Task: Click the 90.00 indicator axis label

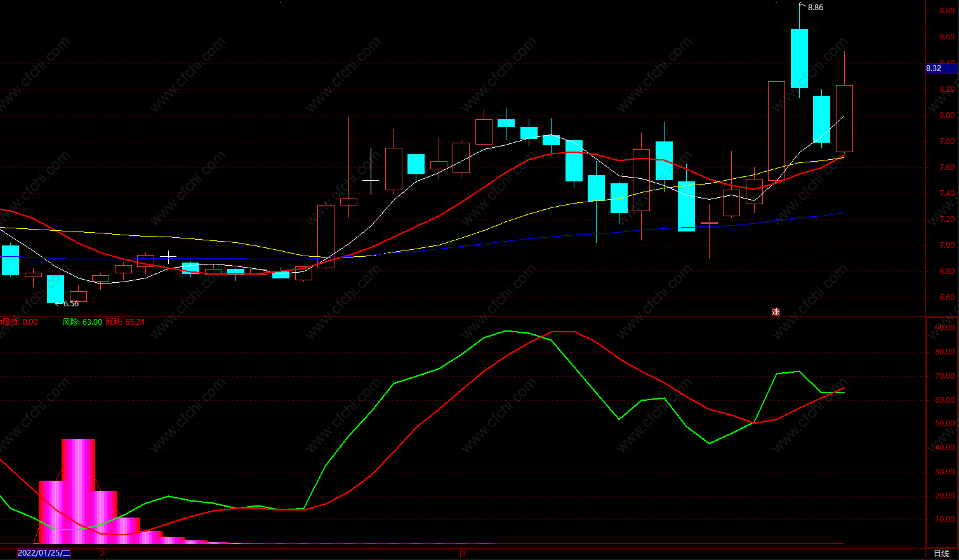Action: pyautogui.click(x=945, y=328)
